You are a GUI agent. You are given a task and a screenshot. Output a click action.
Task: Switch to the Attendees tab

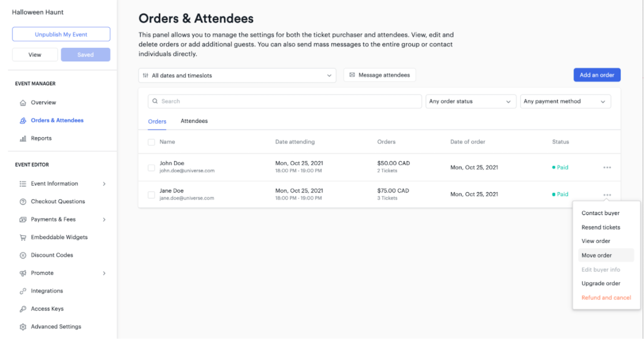(194, 121)
